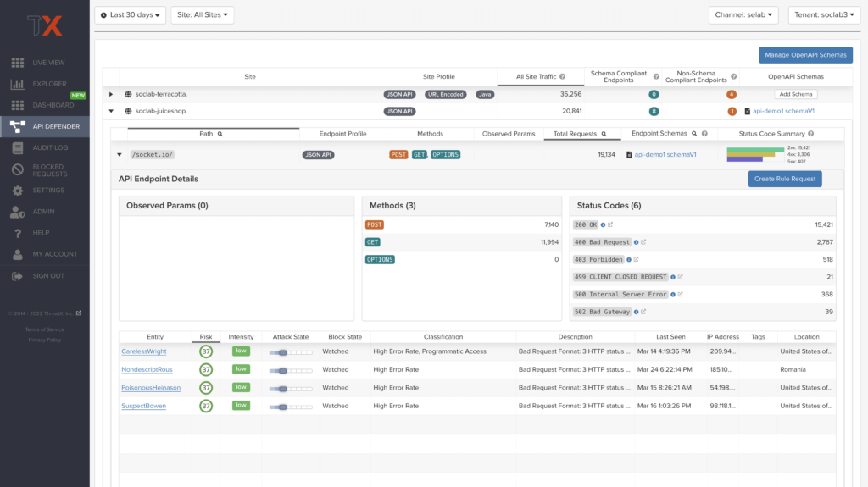Open the Site: All Sites dropdown
This screenshot has height=487, width=868.
[202, 15]
